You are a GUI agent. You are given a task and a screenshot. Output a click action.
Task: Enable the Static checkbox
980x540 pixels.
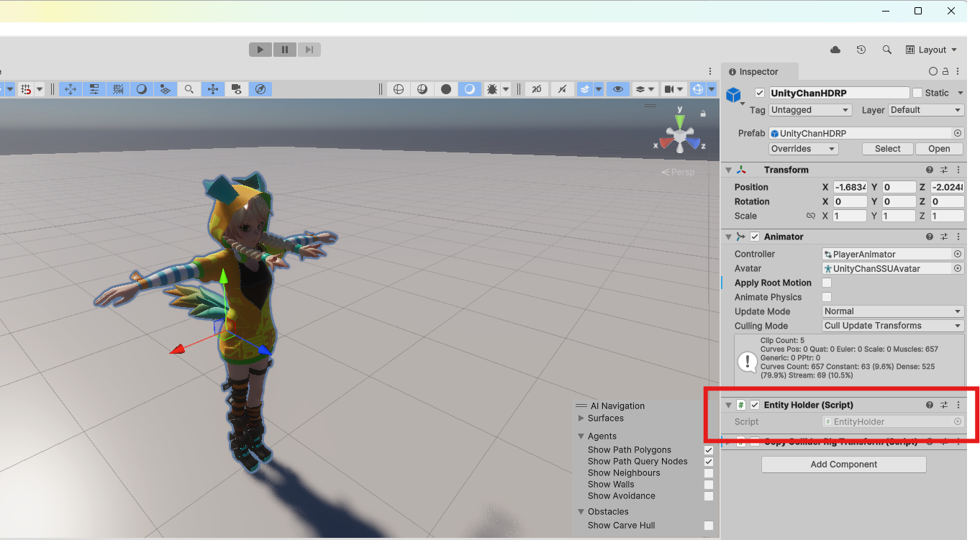coord(917,93)
